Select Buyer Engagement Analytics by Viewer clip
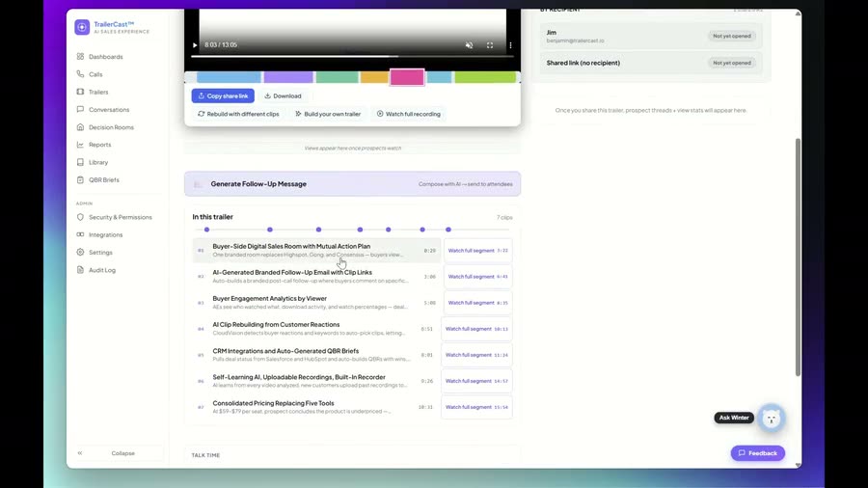Screen dimensions: 868x488 pyautogui.click(x=316, y=303)
